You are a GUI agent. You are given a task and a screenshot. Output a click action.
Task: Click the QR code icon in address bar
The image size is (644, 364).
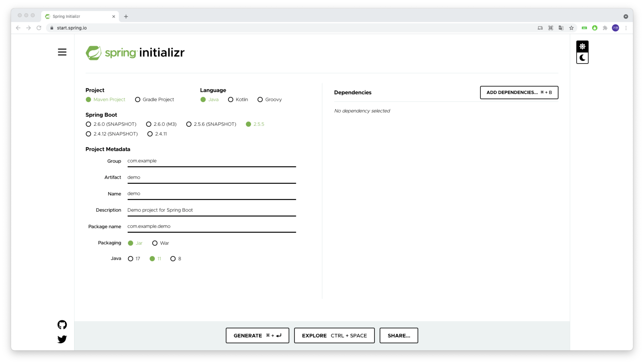point(551,28)
